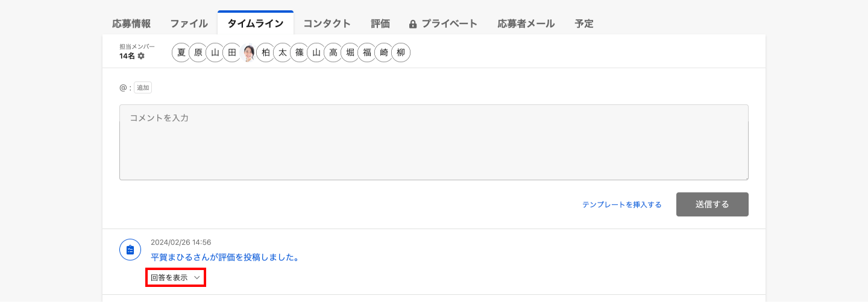The image size is (868, 302).
Task: Select the 柏 member avatar
Action: click(x=265, y=53)
